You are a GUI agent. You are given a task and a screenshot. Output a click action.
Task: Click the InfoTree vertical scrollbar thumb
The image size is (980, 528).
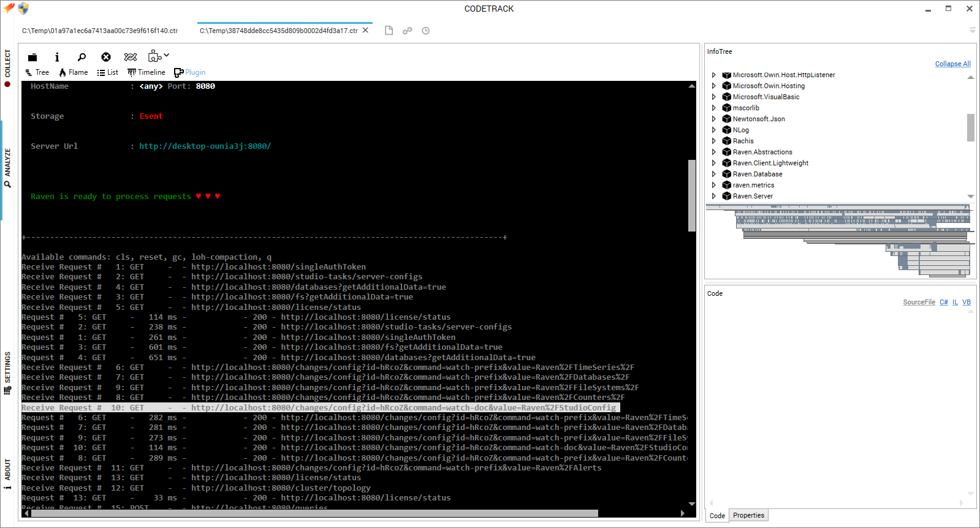(970, 127)
